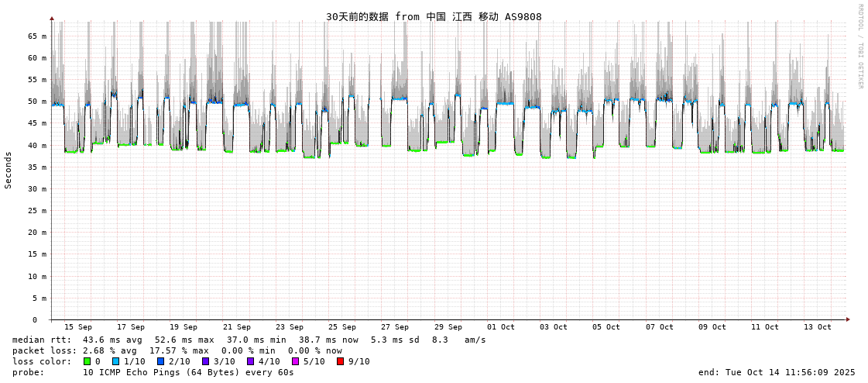This screenshot has height=383, width=868.
Task: Click the 01 Oct date label
Action: [x=501, y=327]
